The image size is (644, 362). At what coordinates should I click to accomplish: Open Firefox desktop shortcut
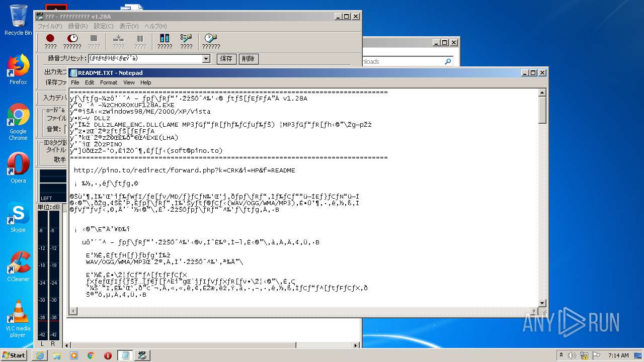point(18,69)
